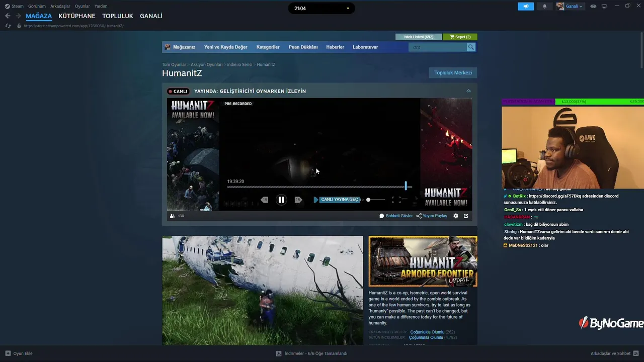Pop out the broadcast in new window
This screenshot has height=362, width=644.
pyautogui.click(x=466, y=216)
